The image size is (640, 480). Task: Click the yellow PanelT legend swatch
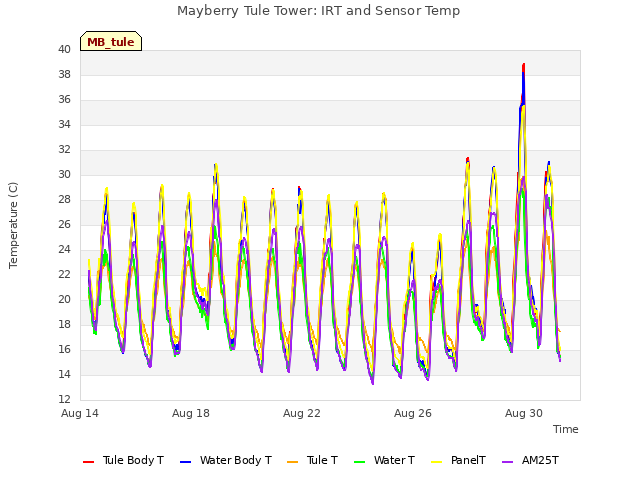tap(437, 462)
